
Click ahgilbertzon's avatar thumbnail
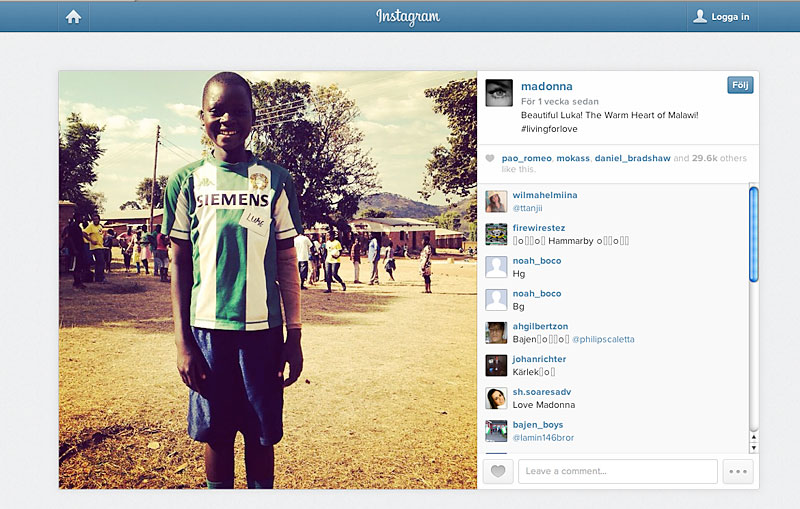click(496, 333)
